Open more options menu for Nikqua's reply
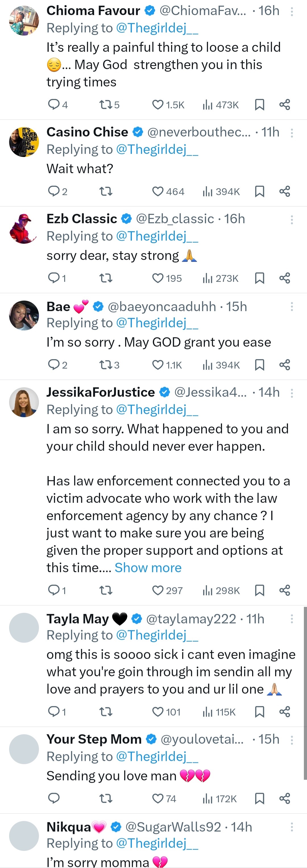 click(x=292, y=827)
